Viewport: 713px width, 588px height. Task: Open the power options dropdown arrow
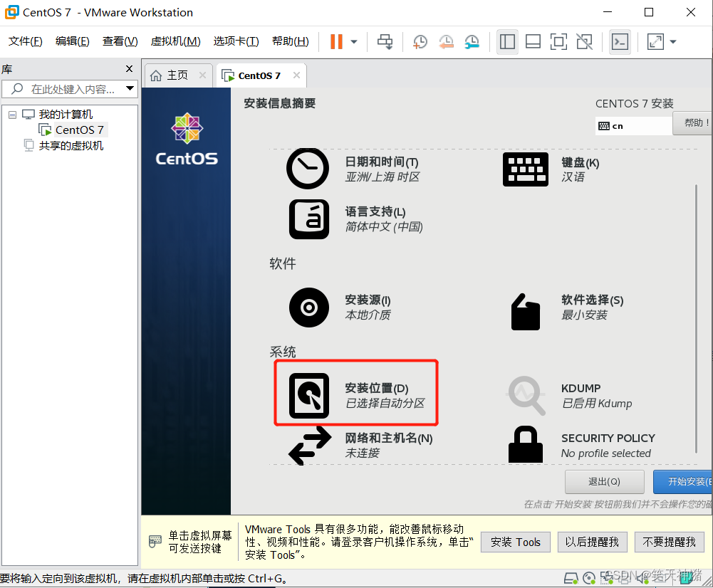click(354, 42)
